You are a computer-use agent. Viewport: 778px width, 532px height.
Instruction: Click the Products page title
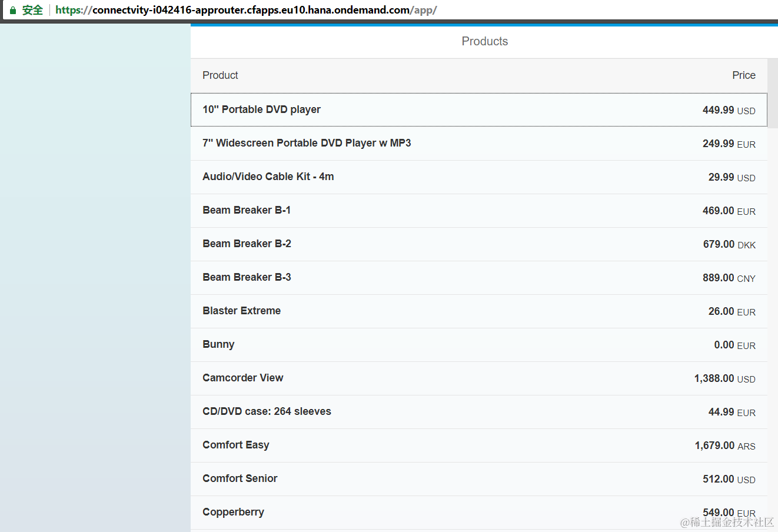484,41
